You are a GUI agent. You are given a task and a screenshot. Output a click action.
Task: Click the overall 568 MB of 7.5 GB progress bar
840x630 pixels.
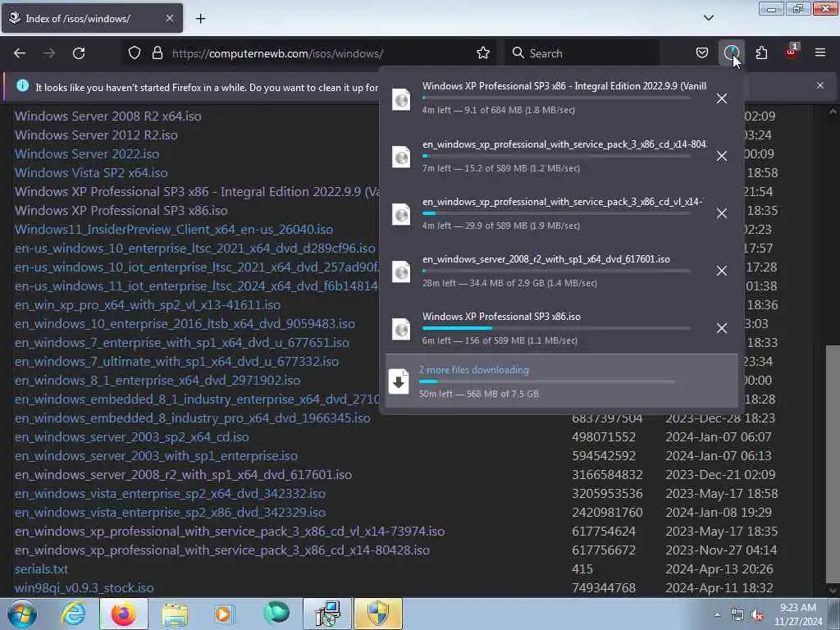[546, 381]
